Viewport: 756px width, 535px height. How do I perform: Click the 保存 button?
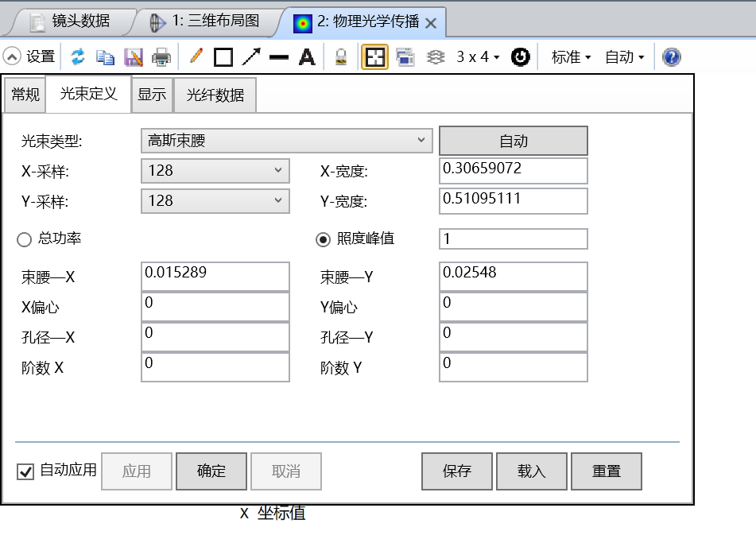457,471
